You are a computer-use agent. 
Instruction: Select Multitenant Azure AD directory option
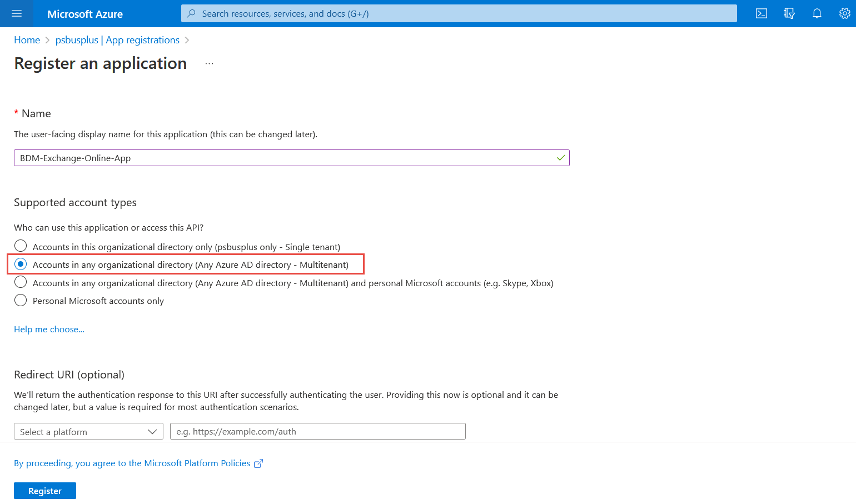tap(21, 265)
